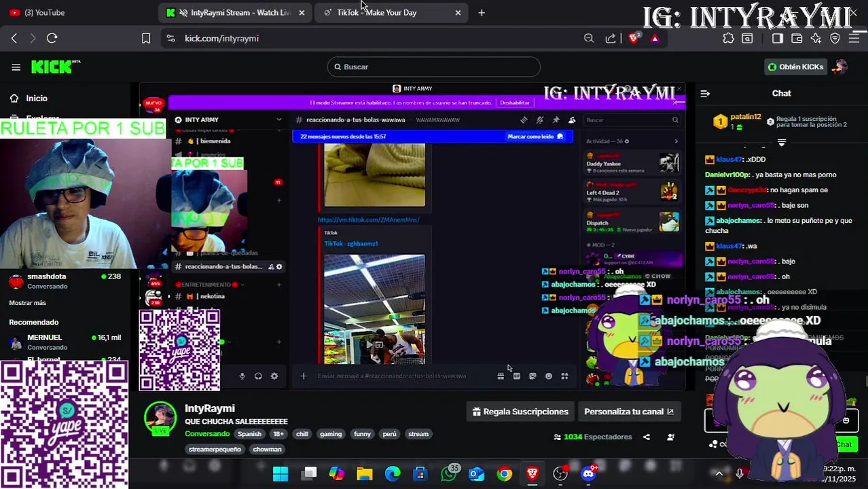Open smashdota recommended channel

point(65,281)
